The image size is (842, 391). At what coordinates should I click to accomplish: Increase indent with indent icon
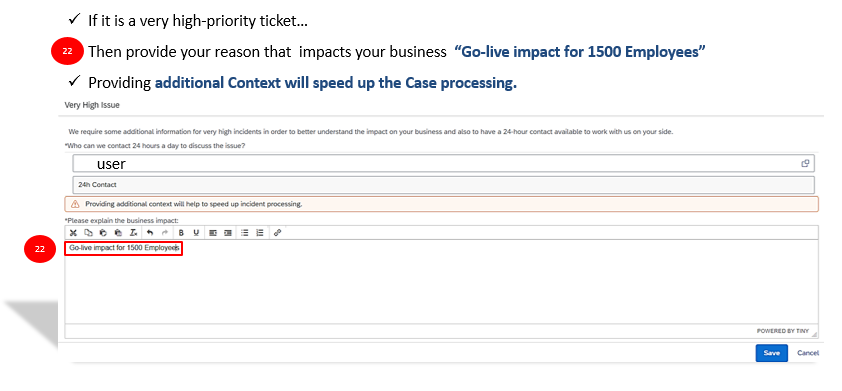(228, 233)
